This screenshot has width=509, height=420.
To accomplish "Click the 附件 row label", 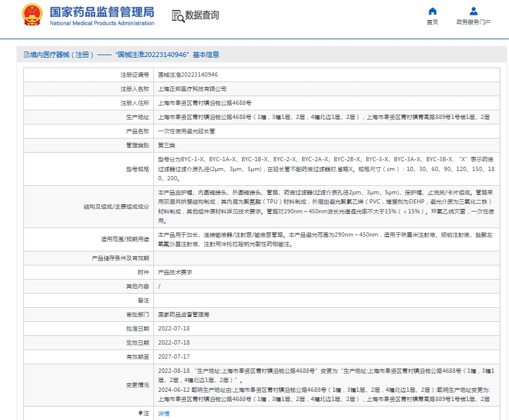I will click(x=144, y=272).
